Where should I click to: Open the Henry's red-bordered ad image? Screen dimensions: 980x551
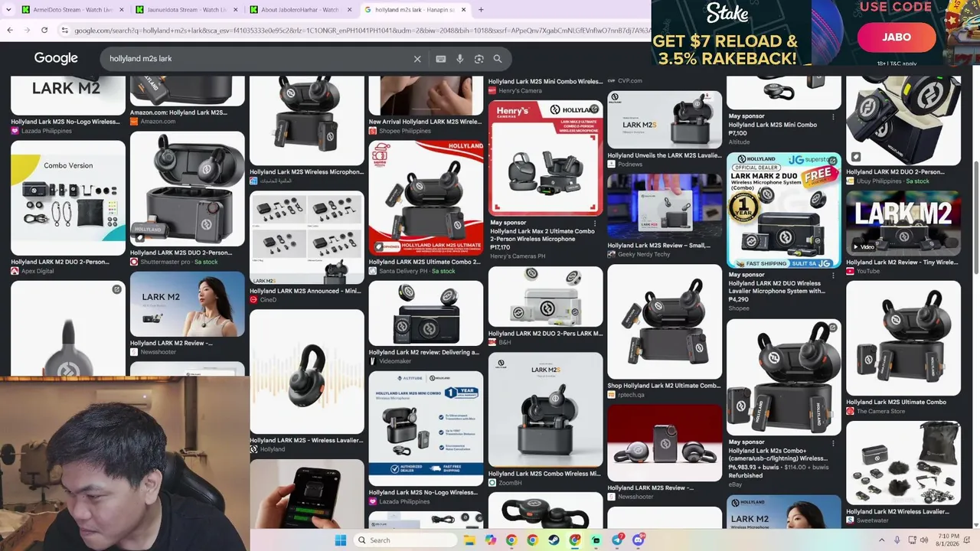coord(545,158)
